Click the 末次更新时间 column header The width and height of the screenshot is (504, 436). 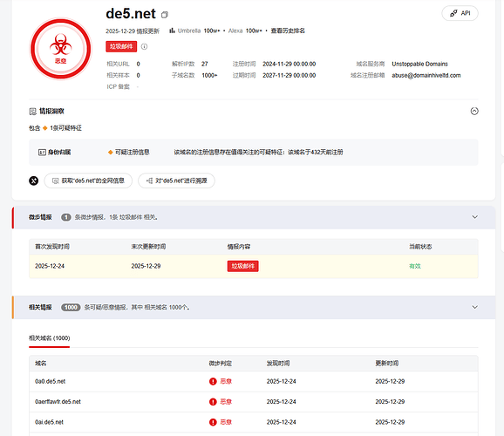[x=148, y=247]
